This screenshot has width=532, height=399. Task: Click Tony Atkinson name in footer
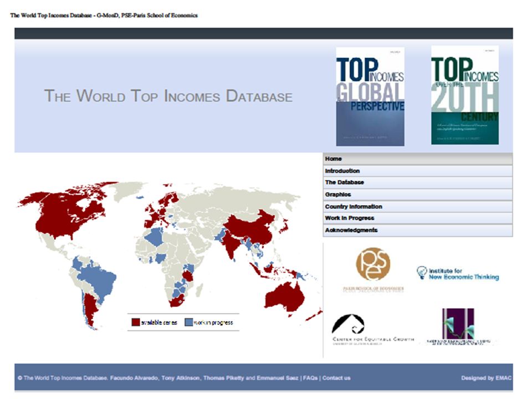tap(181, 378)
